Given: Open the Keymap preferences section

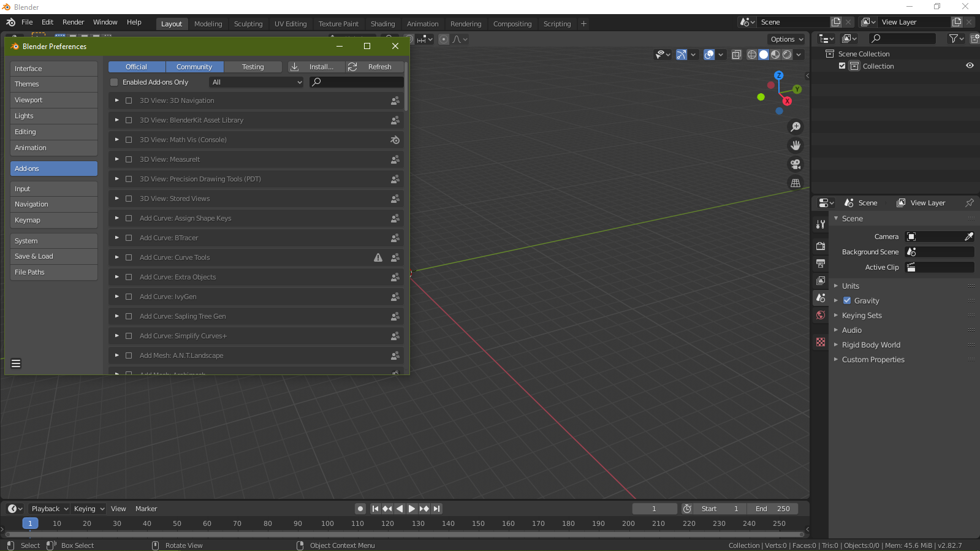Looking at the screenshot, I should click(x=54, y=220).
